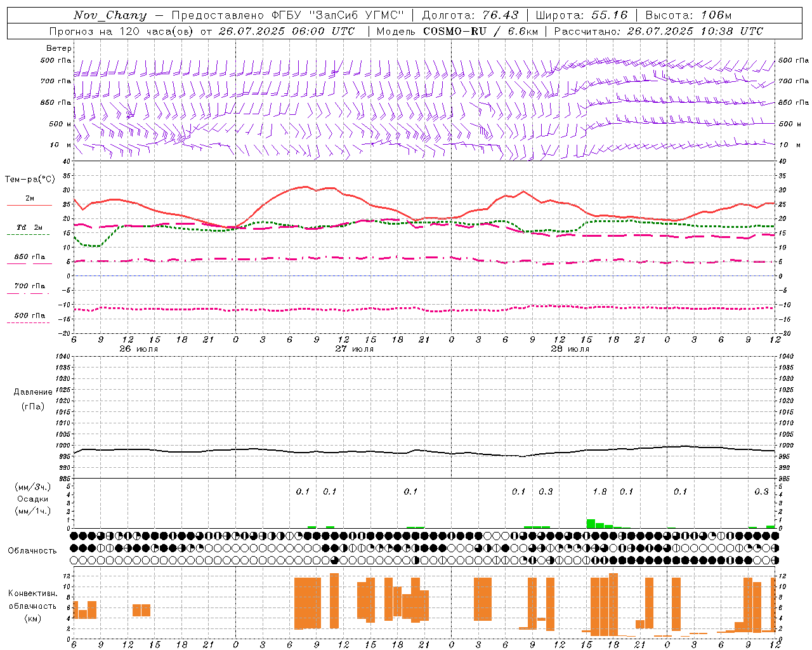Click the Ветер wind panel label
This screenshot has height=650, width=812.
pos(59,48)
